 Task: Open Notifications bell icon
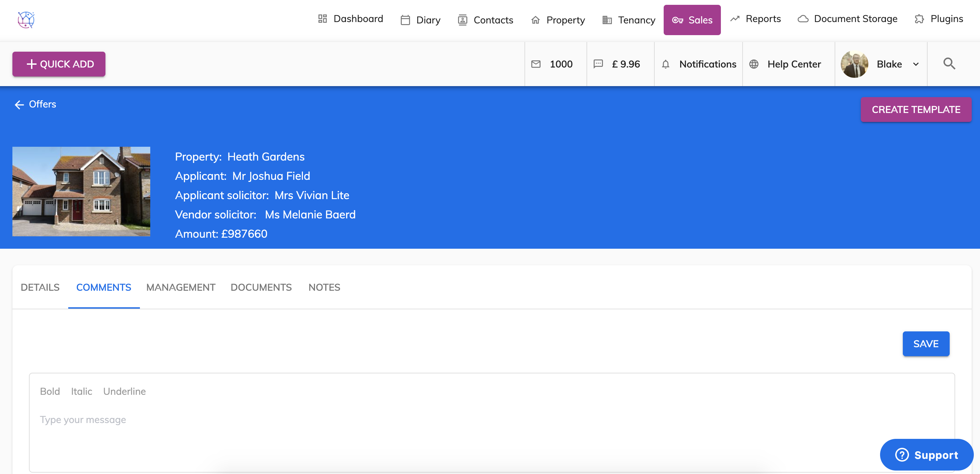tap(665, 64)
